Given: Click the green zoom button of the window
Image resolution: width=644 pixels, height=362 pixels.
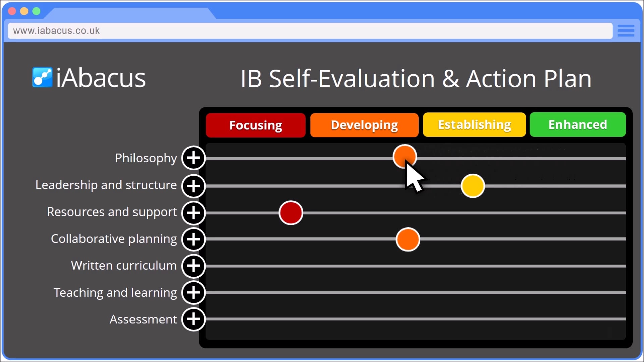Looking at the screenshot, I should coord(36,11).
